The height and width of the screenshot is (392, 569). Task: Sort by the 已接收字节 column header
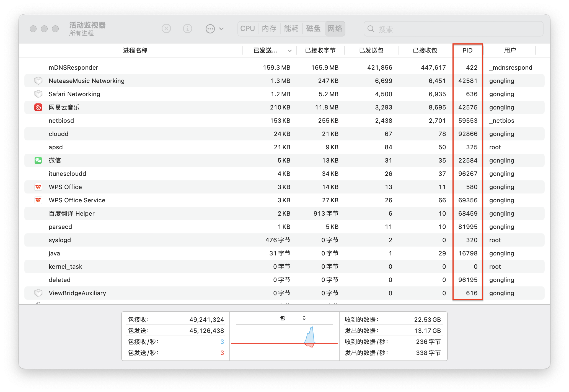[x=320, y=51]
